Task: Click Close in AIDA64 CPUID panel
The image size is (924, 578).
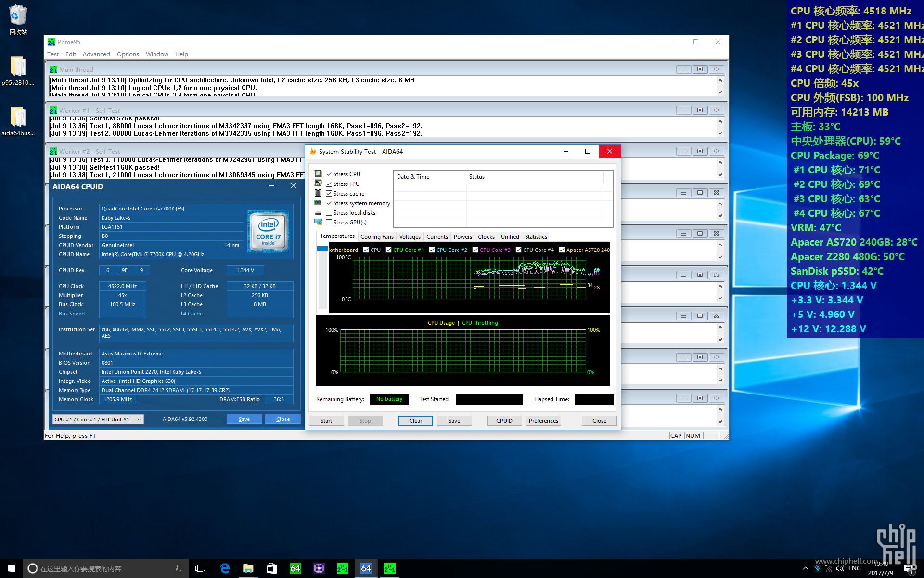Action: coord(283,420)
